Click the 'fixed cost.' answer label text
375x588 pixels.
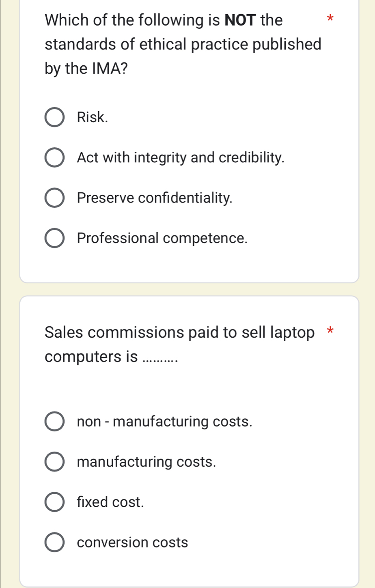pyautogui.click(x=110, y=502)
